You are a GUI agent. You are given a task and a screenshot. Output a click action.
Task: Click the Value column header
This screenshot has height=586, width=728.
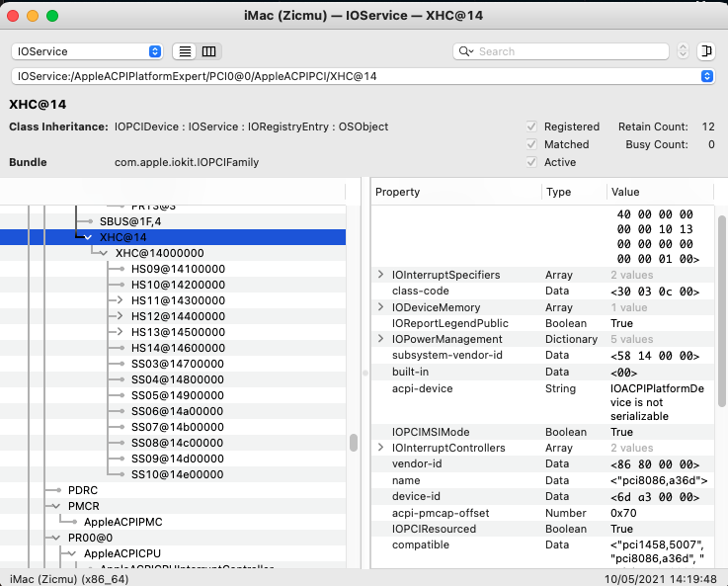(660, 192)
